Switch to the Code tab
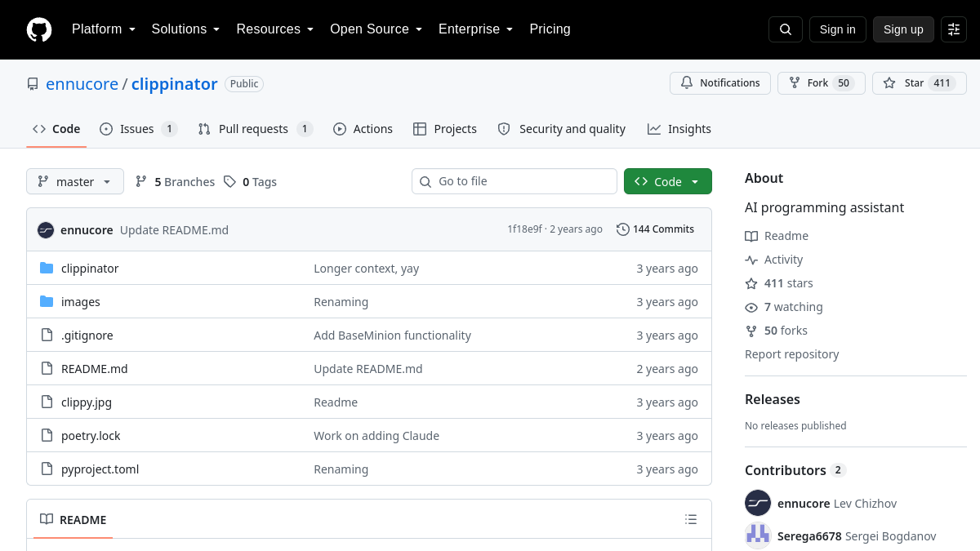The height and width of the screenshot is (551, 980). click(x=56, y=129)
